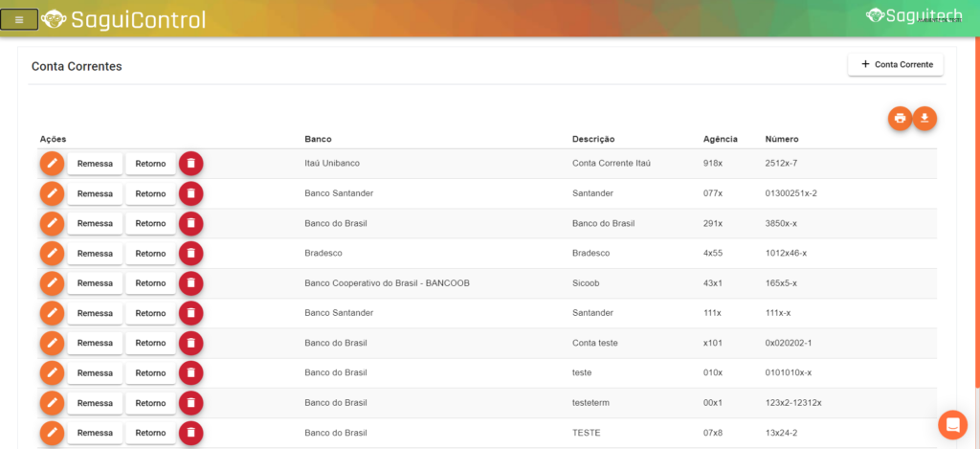980x449 pixels.
Task: Delete the Bradesco account entry
Action: pyautogui.click(x=191, y=254)
